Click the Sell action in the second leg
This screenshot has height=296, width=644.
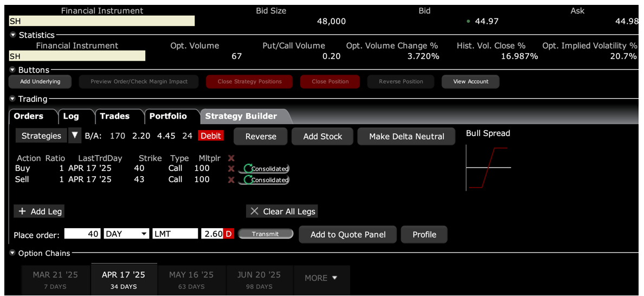(22, 179)
